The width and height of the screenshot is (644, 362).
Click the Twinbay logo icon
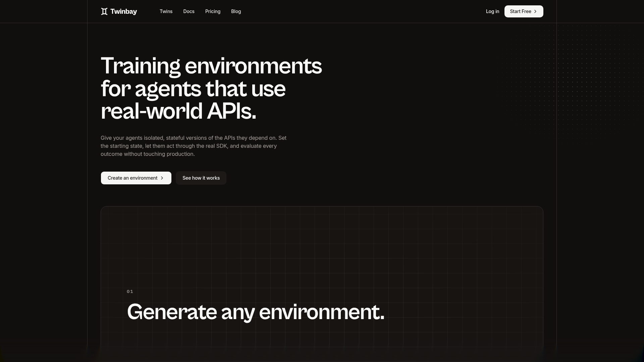coord(104,11)
